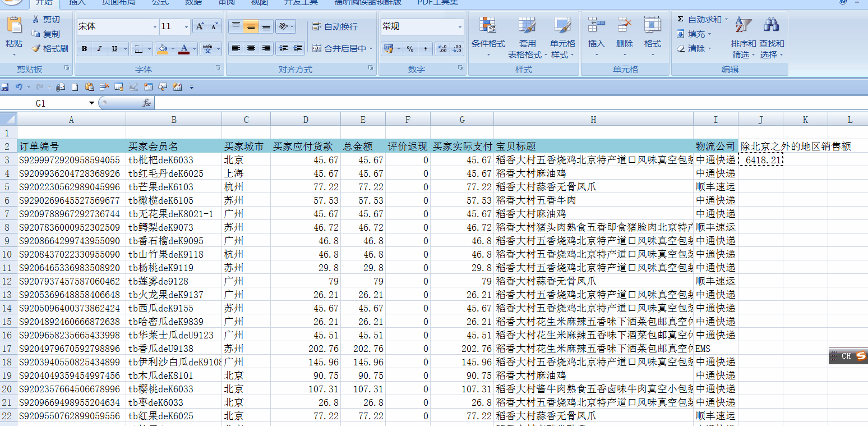Viewport: 868px width, 426px height.
Task: Click the Find & Select binoculars icon
Action: (x=772, y=26)
